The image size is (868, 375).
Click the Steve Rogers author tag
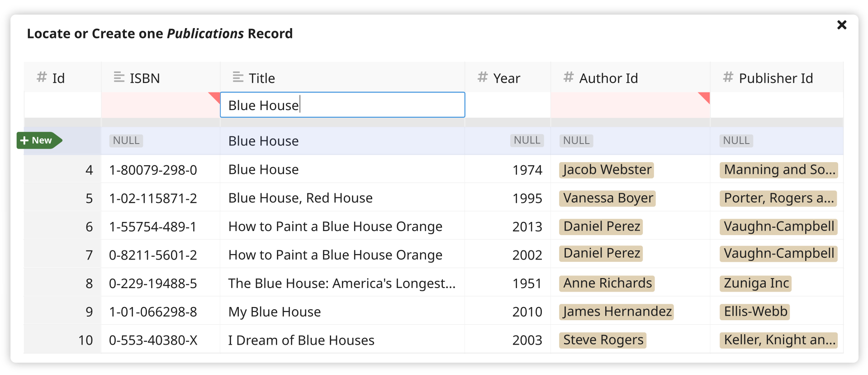603,340
